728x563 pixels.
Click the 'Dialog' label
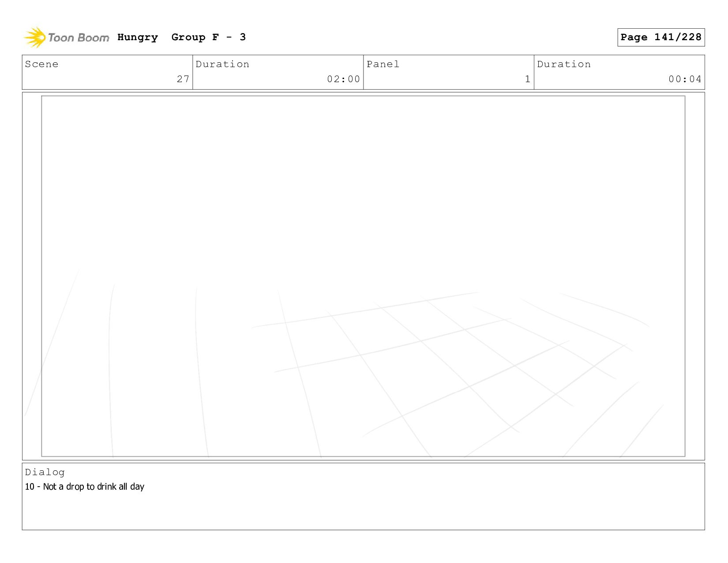[45, 472]
